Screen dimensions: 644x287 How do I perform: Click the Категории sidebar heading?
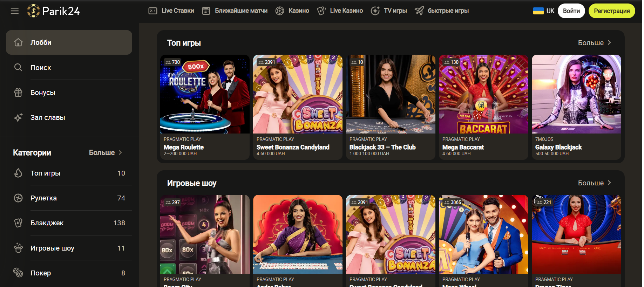coord(32,152)
